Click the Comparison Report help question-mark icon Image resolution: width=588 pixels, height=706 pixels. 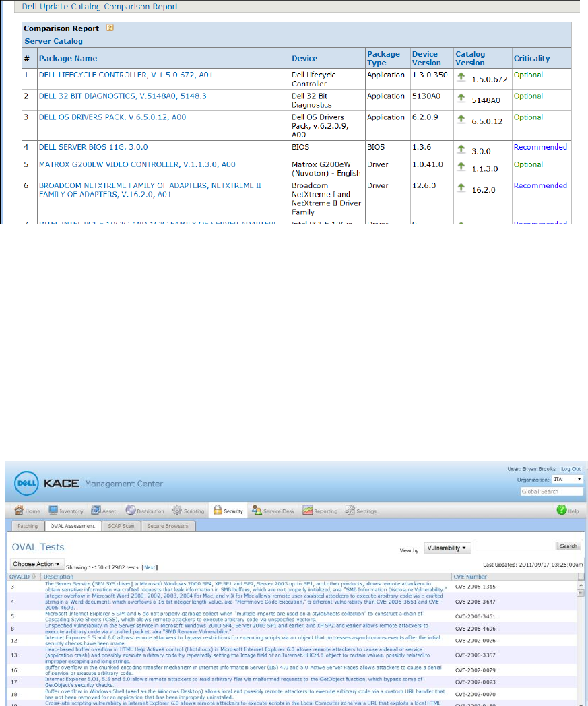110,28
